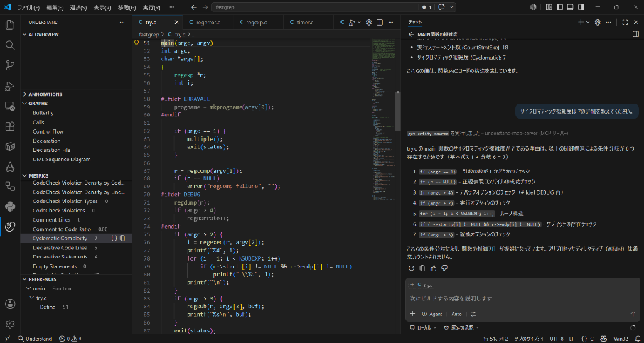Open the ファイル(F) menu
Viewport: 644px width, 343px height.
tap(29, 7)
